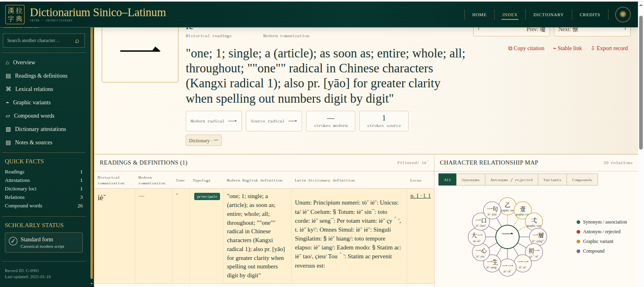
Task: Click the Relations quick fact row
Action: 44,197
